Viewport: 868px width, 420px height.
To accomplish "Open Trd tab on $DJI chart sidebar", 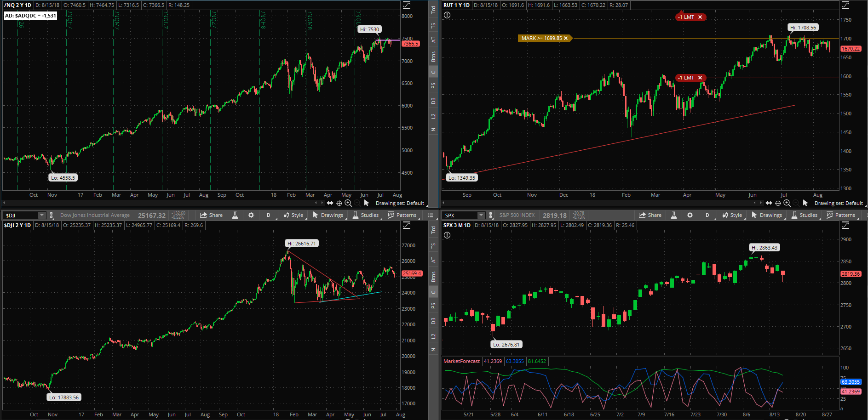I will 433,230.
